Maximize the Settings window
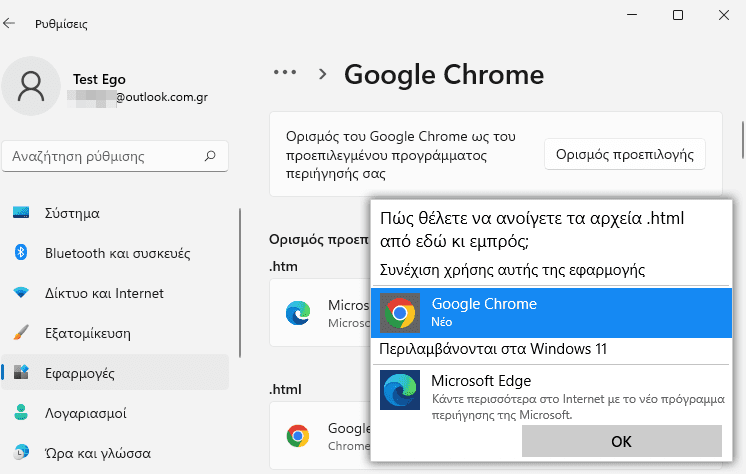Viewport: 746px width, 474px height. pos(678,15)
